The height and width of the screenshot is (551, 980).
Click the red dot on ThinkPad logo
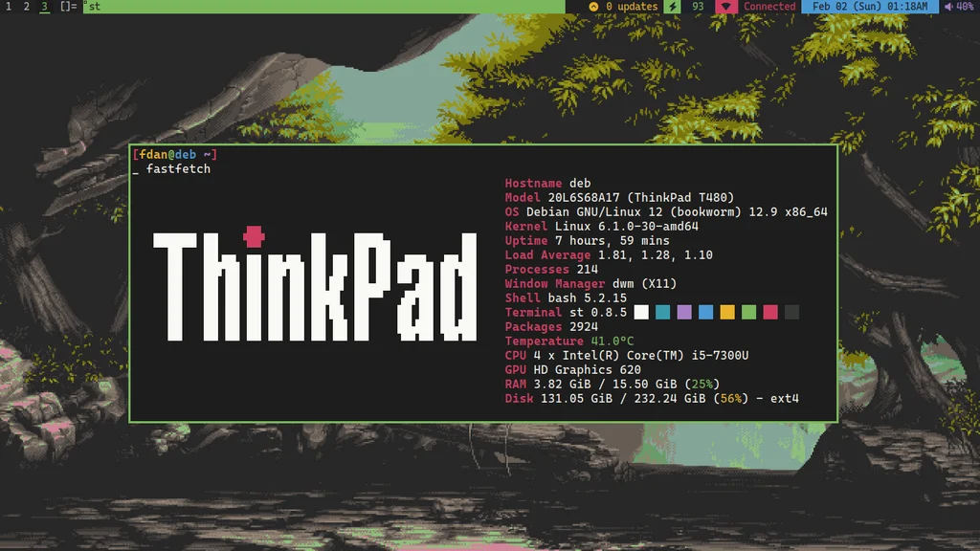(254, 237)
